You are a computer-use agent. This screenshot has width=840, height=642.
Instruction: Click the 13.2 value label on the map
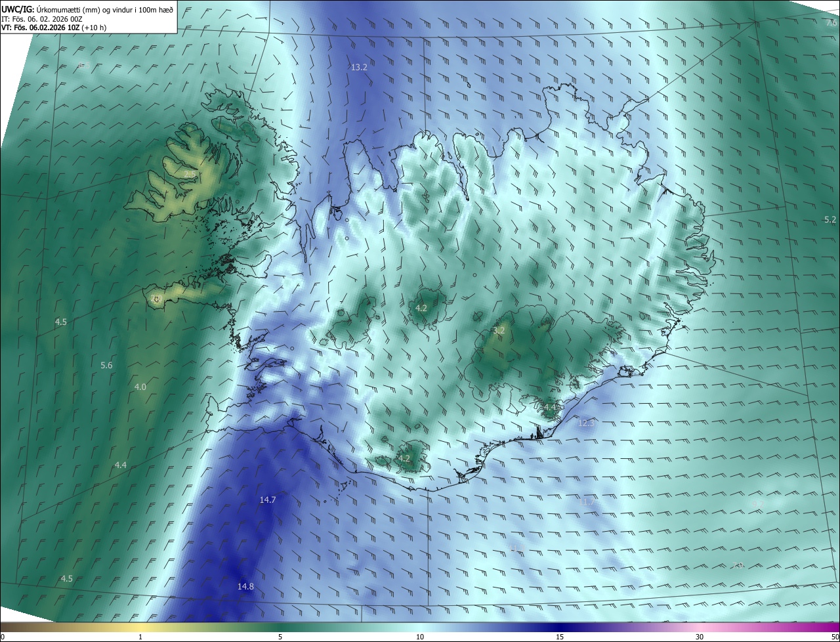click(x=359, y=67)
